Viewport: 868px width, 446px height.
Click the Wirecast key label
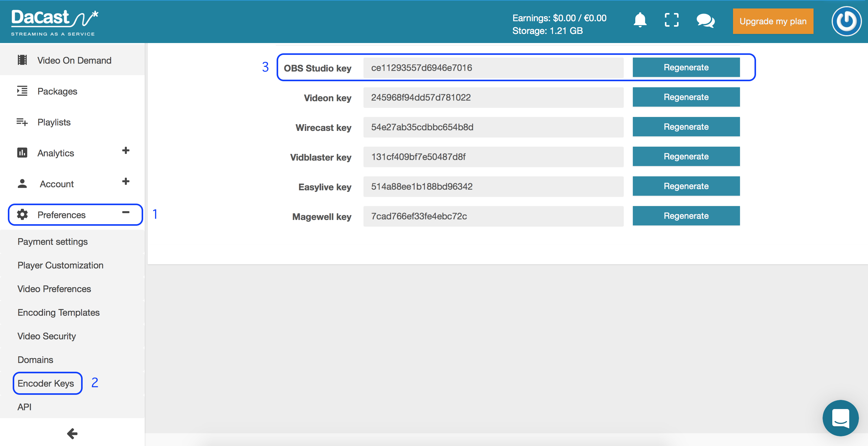click(323, 128)
